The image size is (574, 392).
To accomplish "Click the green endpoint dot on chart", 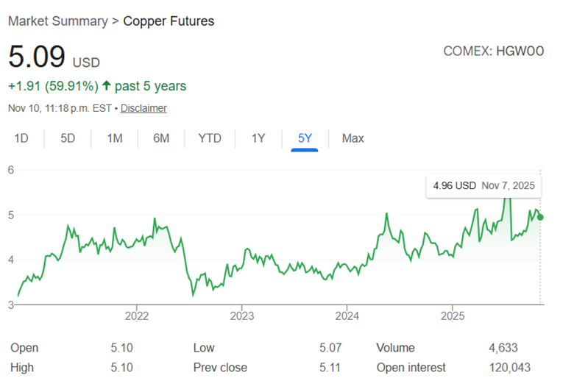I will point(540,217).
